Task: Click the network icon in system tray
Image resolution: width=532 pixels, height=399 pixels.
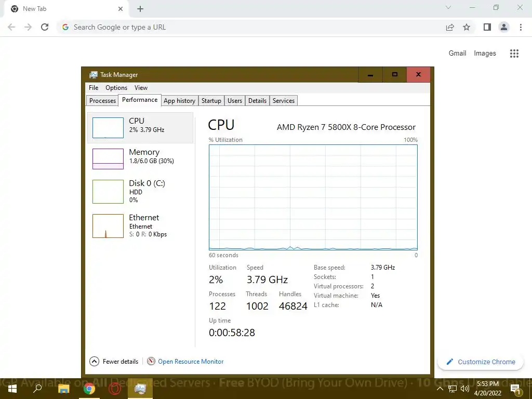Action: [x=452, y=389]
